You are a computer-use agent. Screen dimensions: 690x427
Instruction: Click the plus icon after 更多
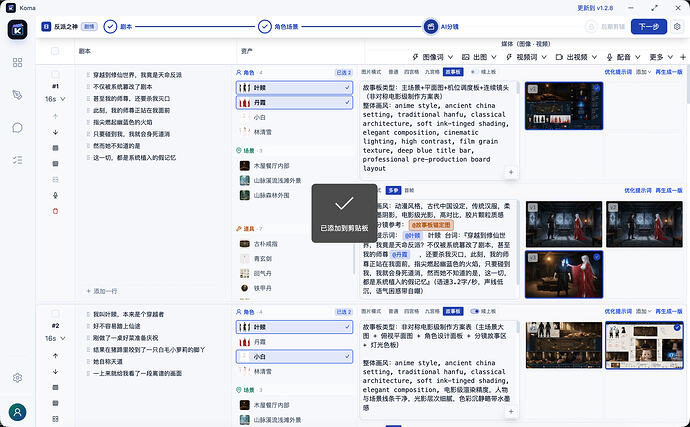tap(683, 57)
